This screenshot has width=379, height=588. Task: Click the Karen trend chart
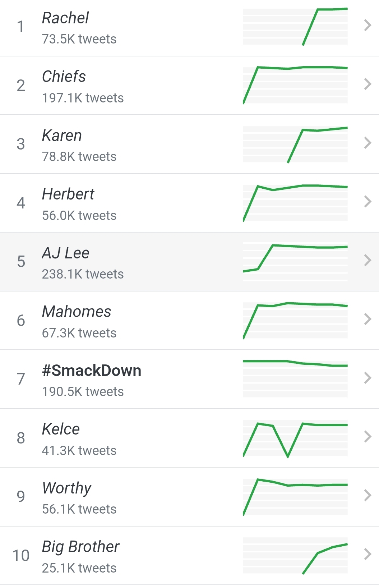click(x=295, y=144)
